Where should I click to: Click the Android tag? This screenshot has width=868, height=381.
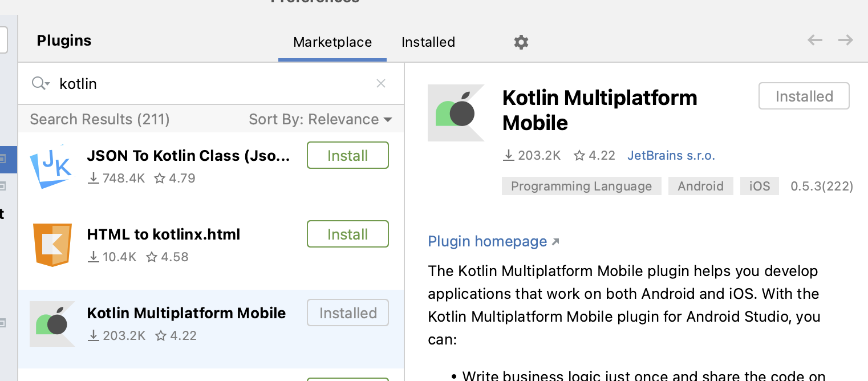click(700, 186)
